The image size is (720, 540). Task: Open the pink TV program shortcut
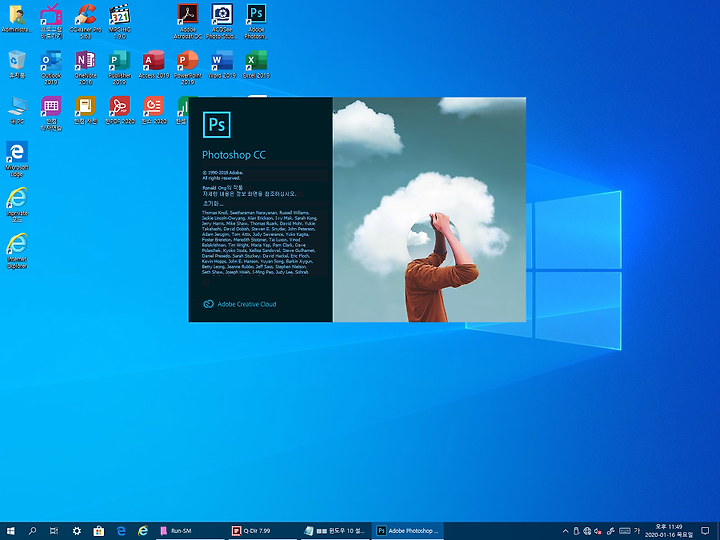pos(51,21)
